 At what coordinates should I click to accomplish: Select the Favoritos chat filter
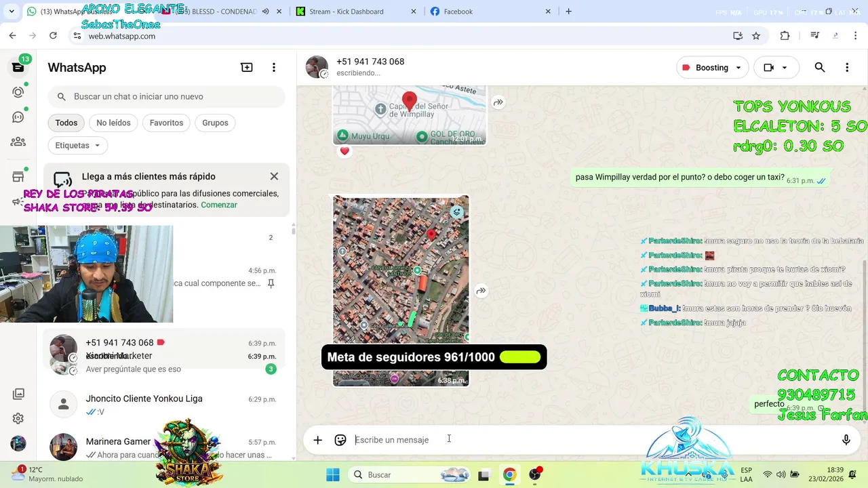pyautogui.click(x=166, y=123)
